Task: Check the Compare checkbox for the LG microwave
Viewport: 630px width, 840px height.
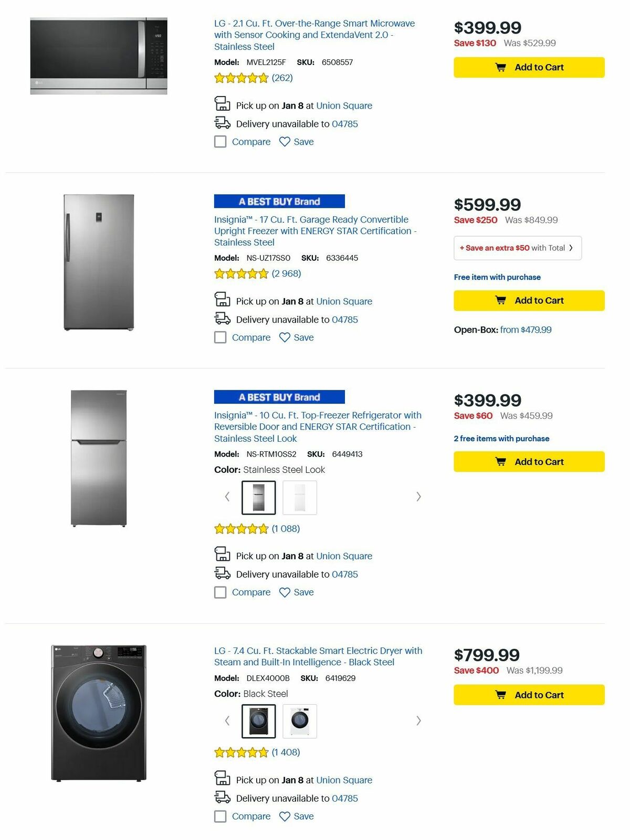Action: click(x=220, y=142)
